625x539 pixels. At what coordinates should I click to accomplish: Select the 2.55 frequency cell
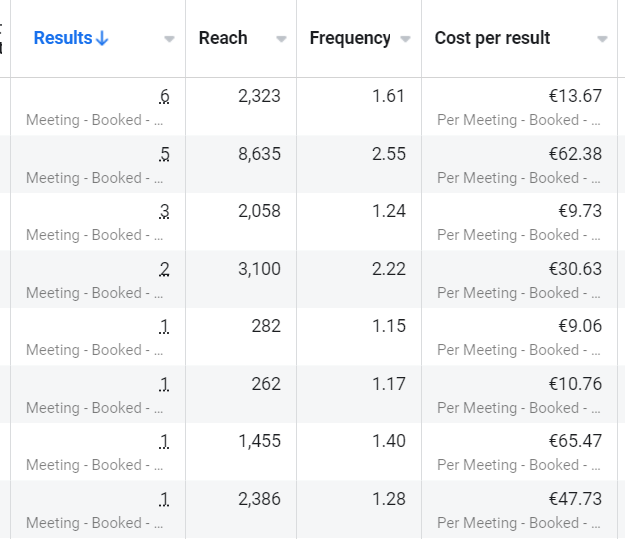[x=386, y=154]
